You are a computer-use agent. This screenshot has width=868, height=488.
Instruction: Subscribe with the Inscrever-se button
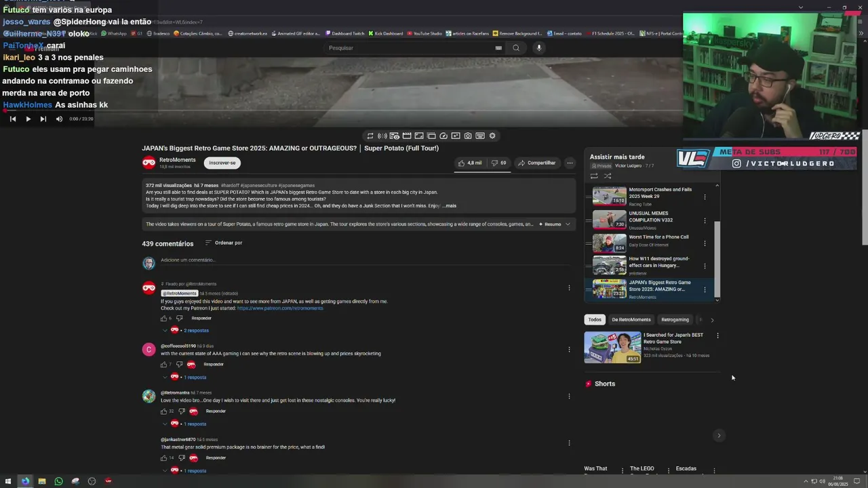tap(222, 163)
